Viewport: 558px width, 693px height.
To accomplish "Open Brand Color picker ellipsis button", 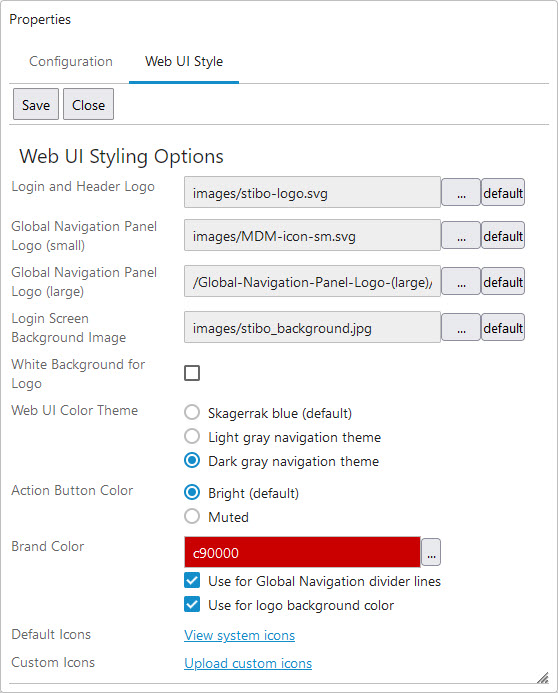I will click(431, 552).
